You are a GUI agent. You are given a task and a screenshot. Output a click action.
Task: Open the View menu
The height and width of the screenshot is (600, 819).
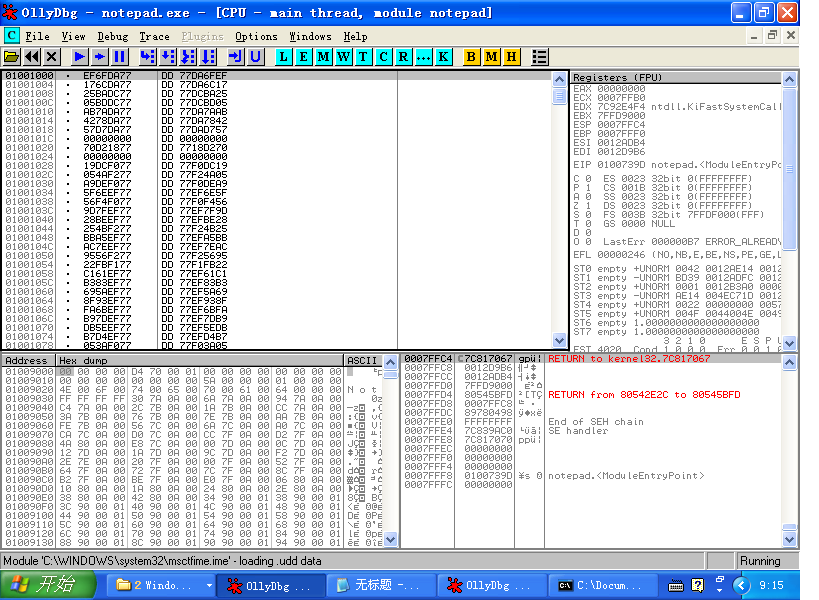point(73,37)
